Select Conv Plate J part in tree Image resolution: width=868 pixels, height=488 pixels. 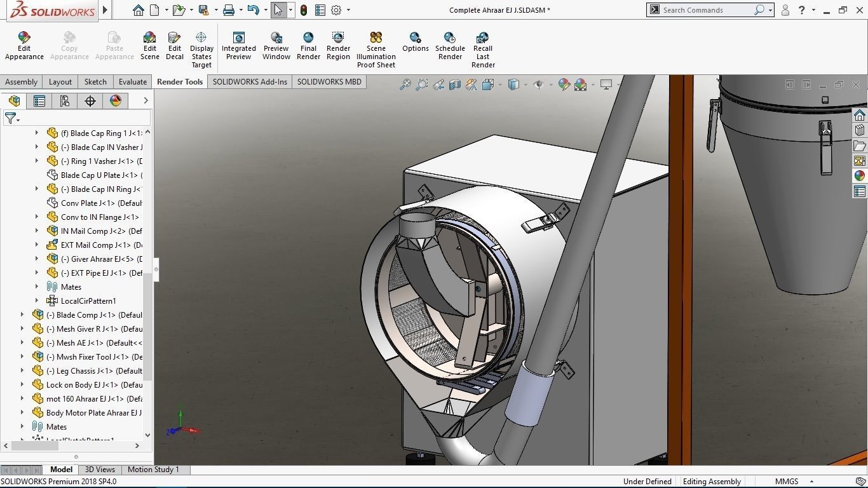[95, 203]
